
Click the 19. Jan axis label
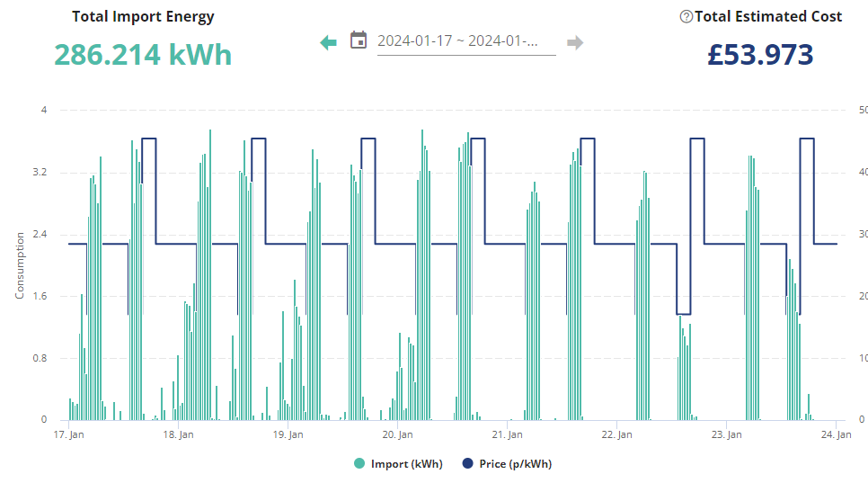[x=288, y=434]
